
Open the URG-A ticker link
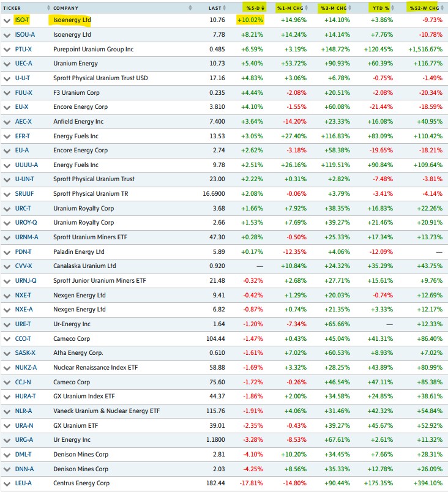click(x=24, y=440)
